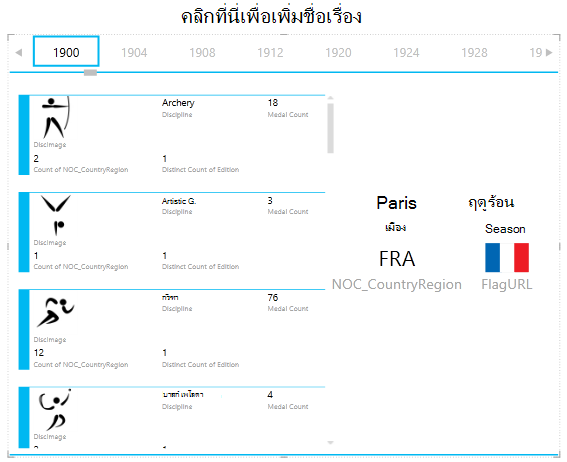Viewport: 567px width, 462px height.
Task: Click the blue bar of the 76-medal card
Action: pyautogui.click(x=24, y=329)
